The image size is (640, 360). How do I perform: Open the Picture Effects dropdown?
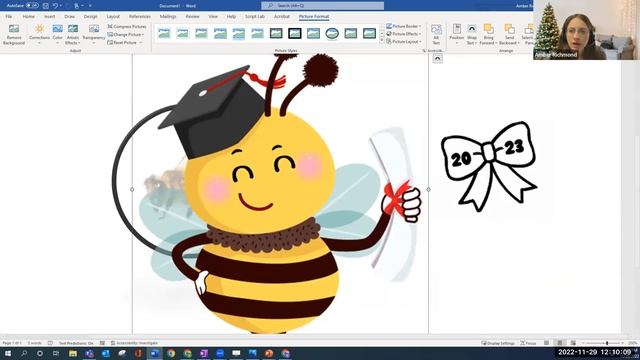click(403, 34)
